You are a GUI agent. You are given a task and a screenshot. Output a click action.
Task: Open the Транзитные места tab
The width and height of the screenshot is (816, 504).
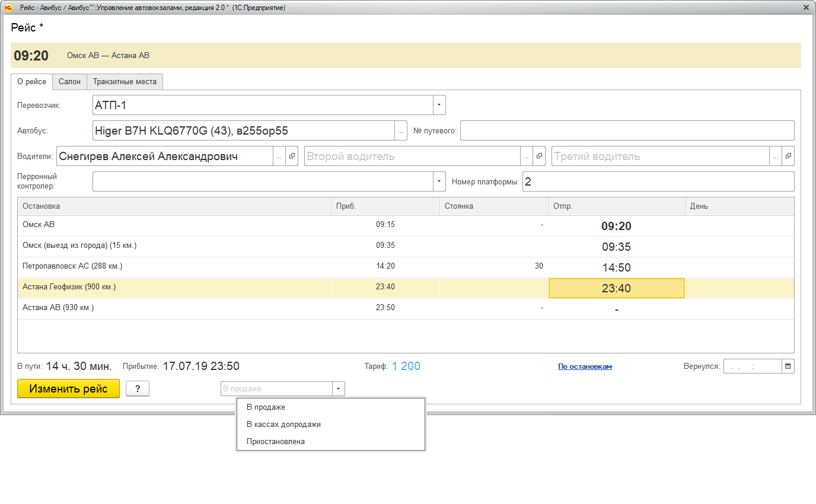pyautogui.click(x=125, y=82)
